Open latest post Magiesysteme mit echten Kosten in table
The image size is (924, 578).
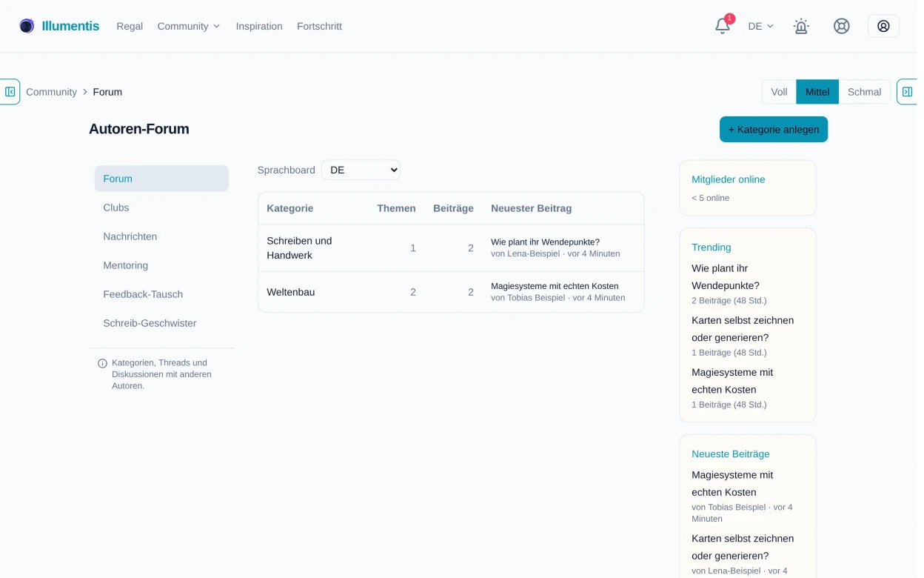tap(555, 285)
